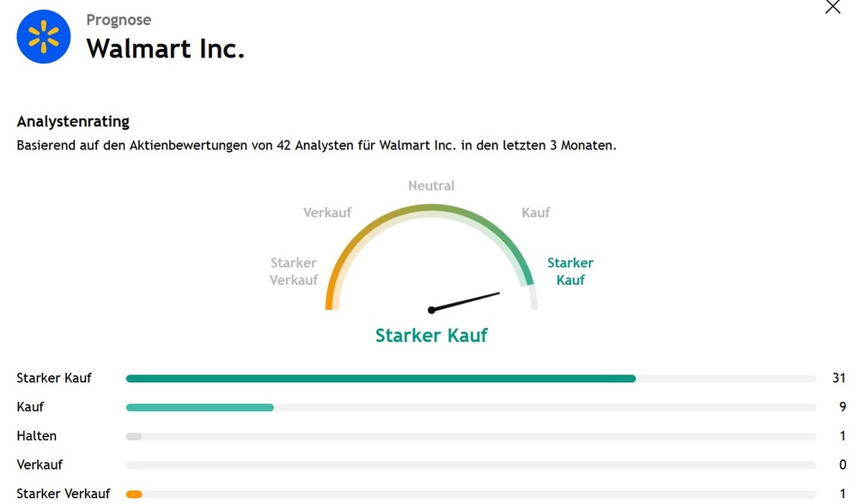859x504 pixels.
Task: Click the Neutral label atop gauge
Action: pos(431,185)
